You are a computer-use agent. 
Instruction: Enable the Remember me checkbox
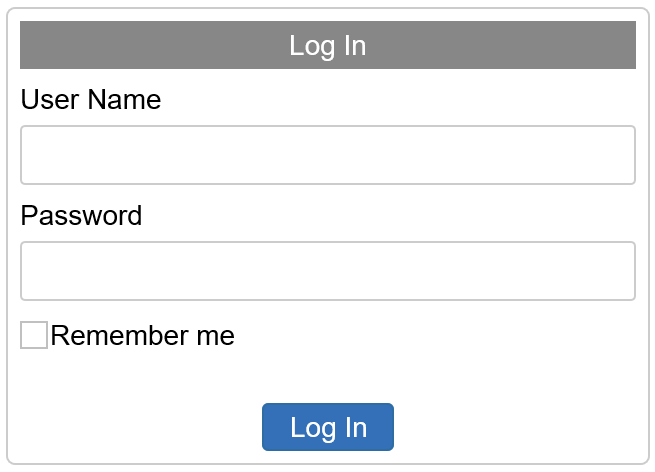34,335
